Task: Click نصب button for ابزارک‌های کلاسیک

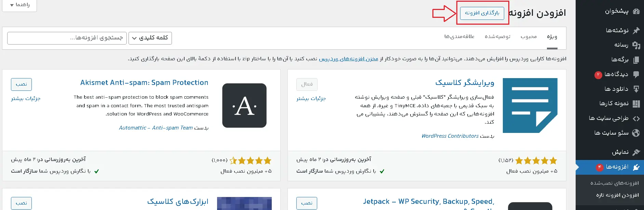Action: [x=21, y=203]
